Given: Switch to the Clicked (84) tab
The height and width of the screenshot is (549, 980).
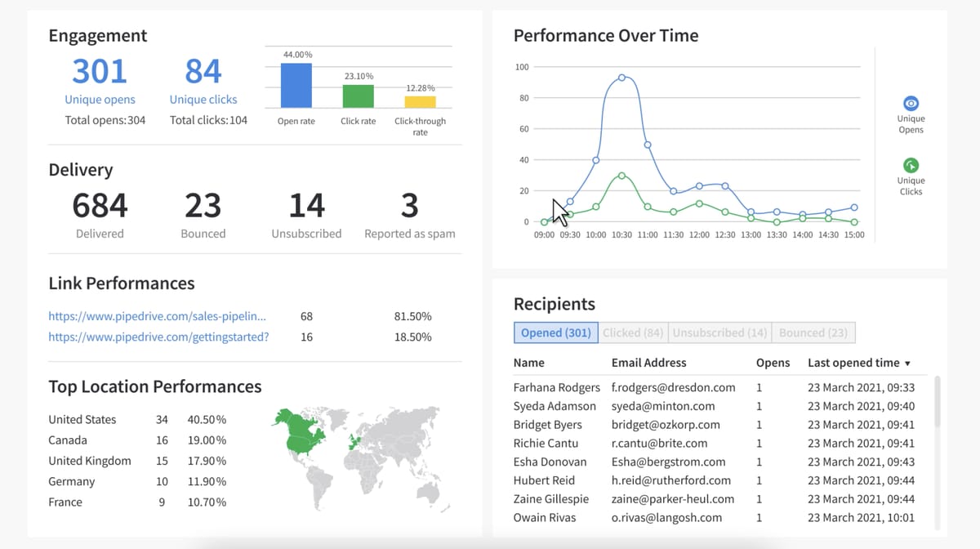Looking at the screenshot, I should coord(633,333).
